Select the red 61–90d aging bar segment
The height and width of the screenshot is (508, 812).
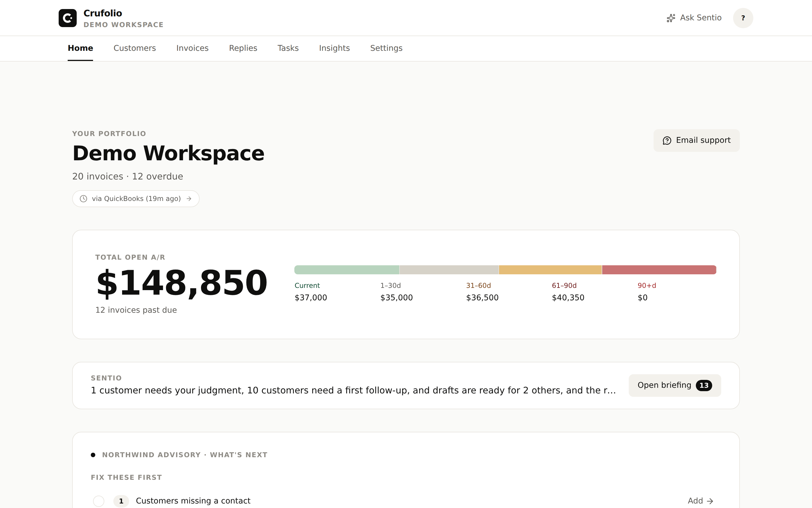coord(659,270)
